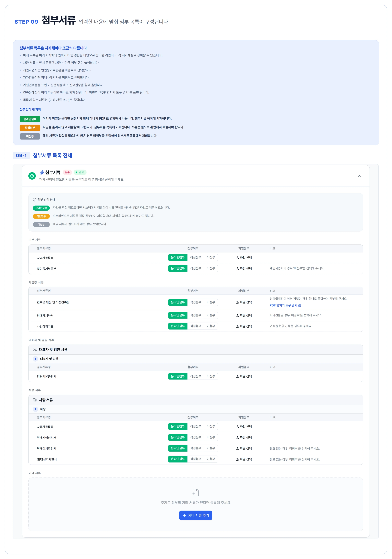Select 온라인첨부 for 사업장위치도
The image size is (392, 559).
(178, 326)
